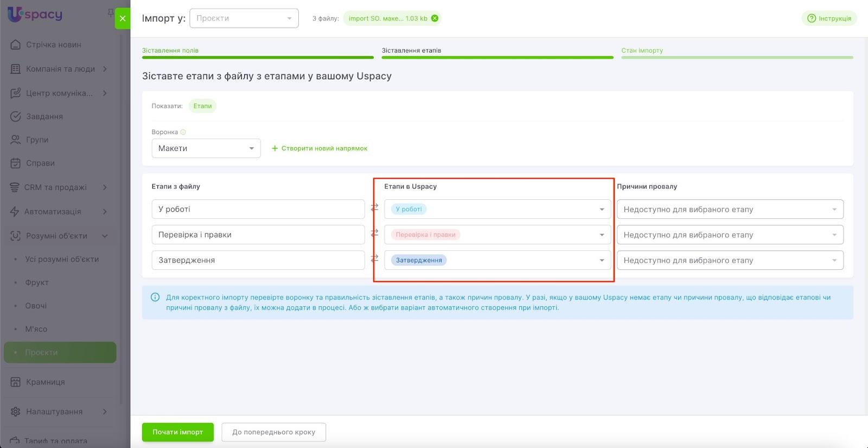
Task: Switch to Зіставлення етапів step tab
Action: pyautogui.click(x=497, y=52)
